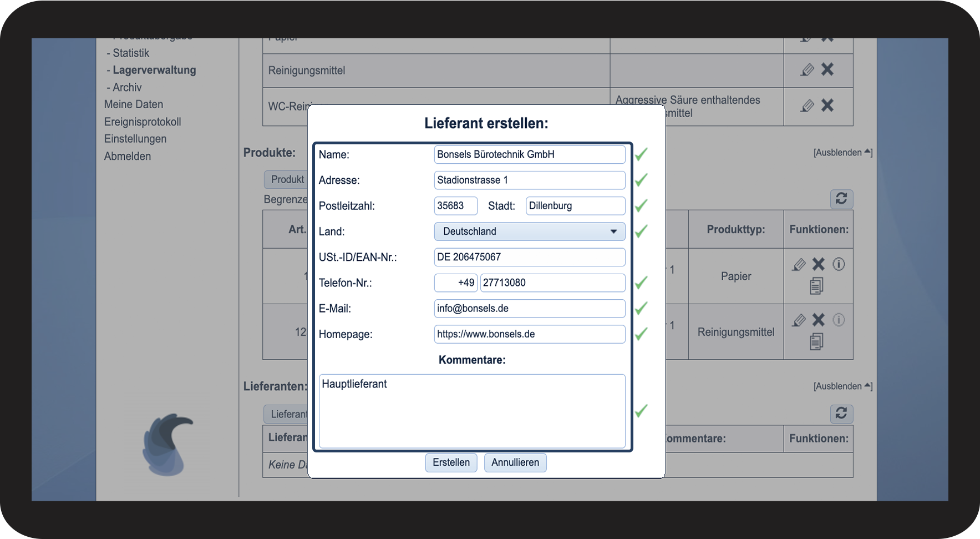Click the green checkmark beside the E-Mail field
Viewport: 980px width, 539px height.
[x=641, y=308]
